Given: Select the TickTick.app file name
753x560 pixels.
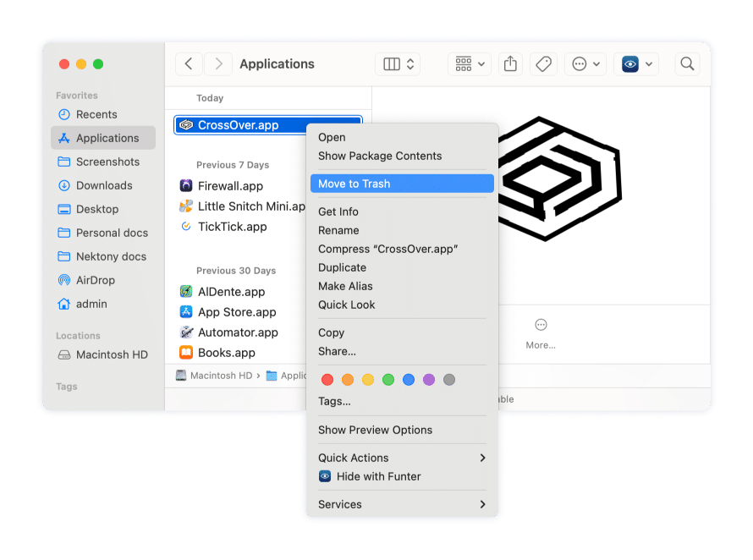Looking at the screenshot, I should click(233, 227).
